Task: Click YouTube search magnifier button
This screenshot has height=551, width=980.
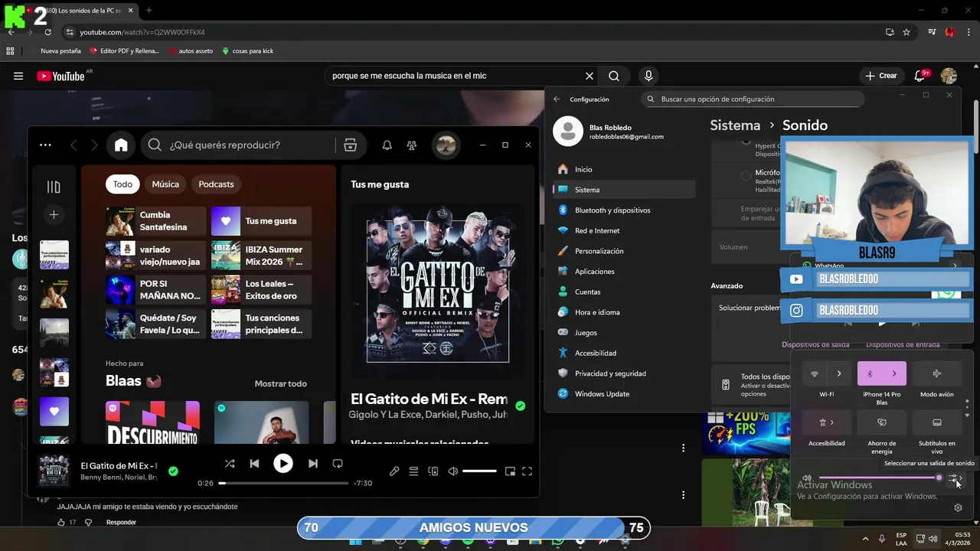Action: coord(614,76)
